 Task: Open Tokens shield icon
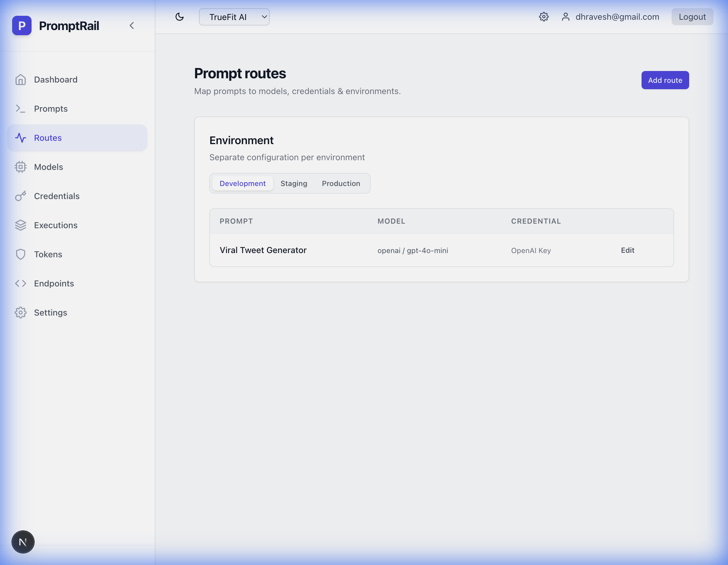[20, 255]
